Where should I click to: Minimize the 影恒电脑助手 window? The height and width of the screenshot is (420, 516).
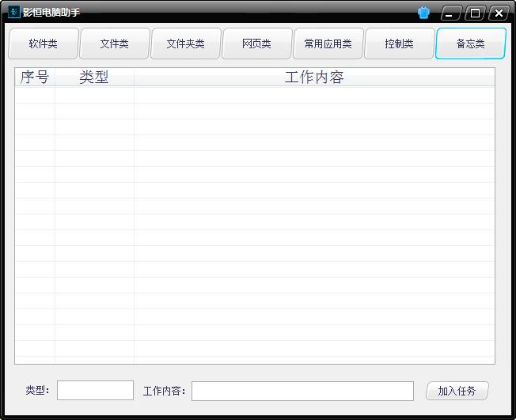(450, 13)
